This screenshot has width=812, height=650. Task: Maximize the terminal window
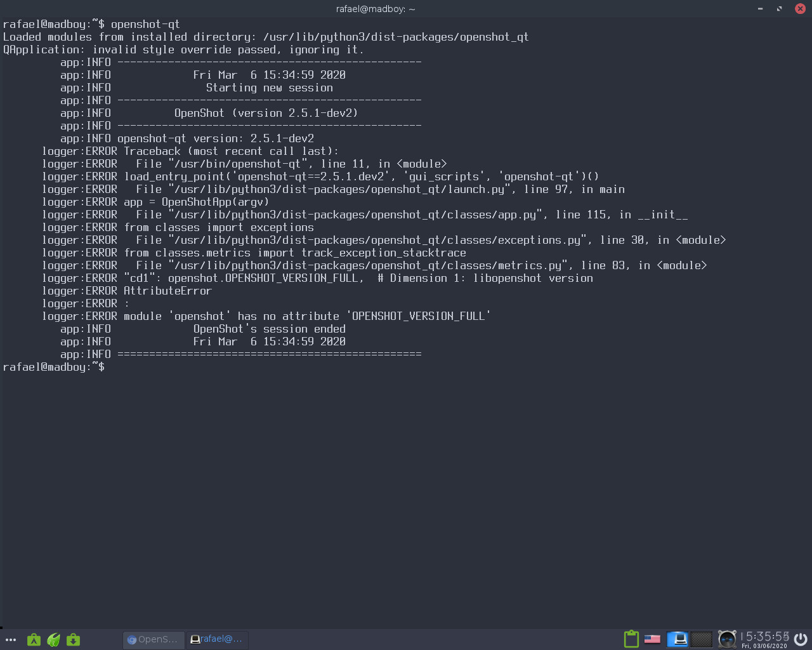point(779,9)
